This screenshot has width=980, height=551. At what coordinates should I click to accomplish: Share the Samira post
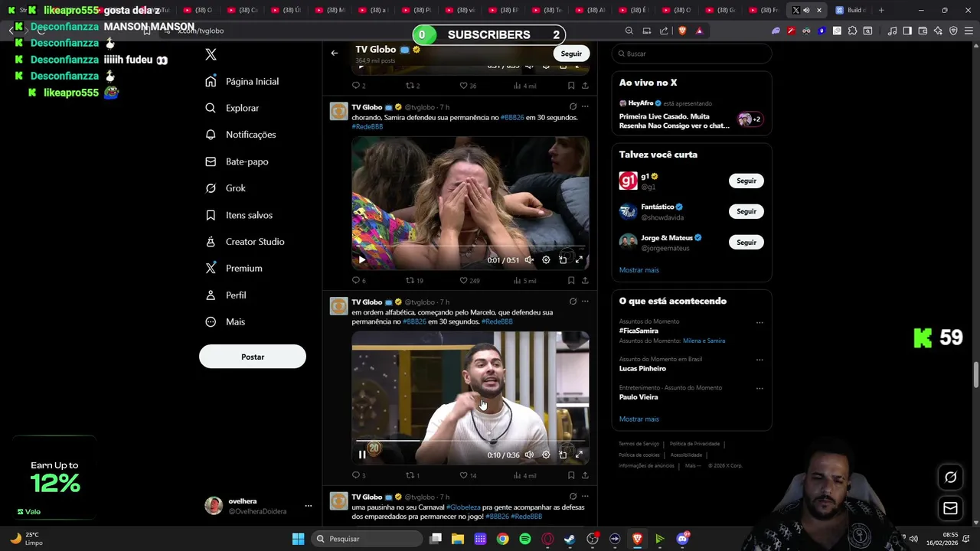coord(585,281)
